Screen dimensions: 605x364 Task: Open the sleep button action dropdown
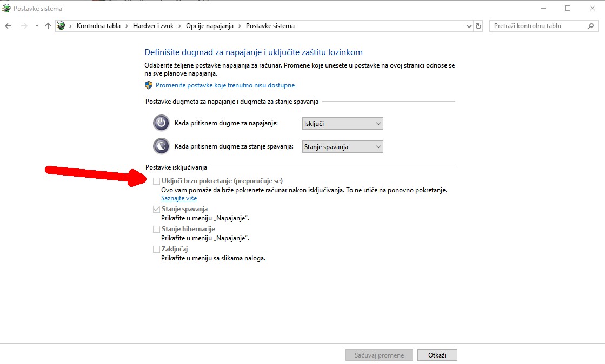pyautogui.click(x=342, y=146)
